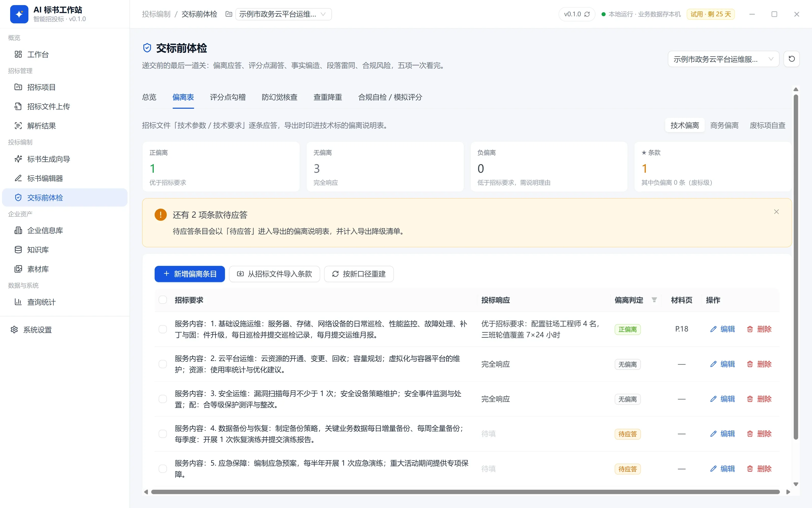Screen dimensions: 812x508
Task: Click the v0.1.0 version update badge
Action: coord(577,14)
